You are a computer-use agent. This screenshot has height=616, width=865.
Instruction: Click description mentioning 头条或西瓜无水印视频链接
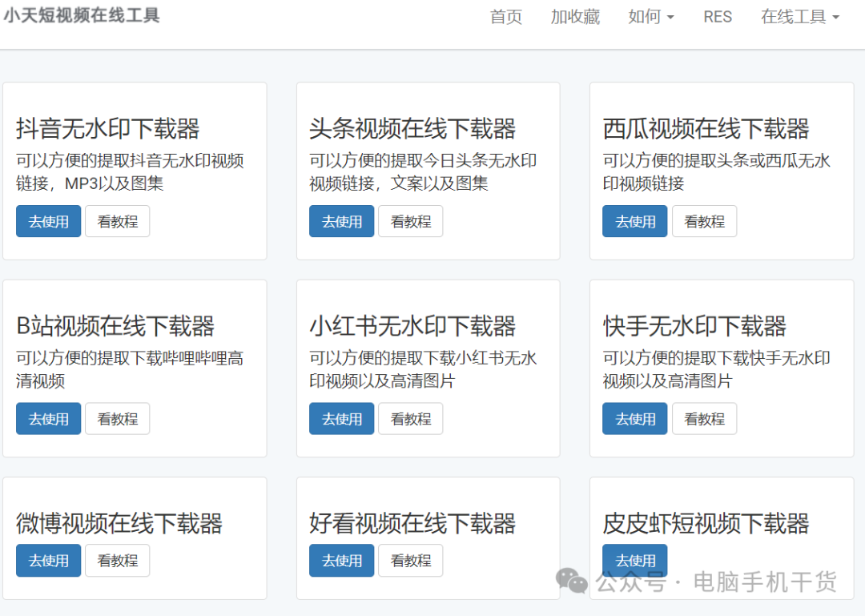pos(716,171)
